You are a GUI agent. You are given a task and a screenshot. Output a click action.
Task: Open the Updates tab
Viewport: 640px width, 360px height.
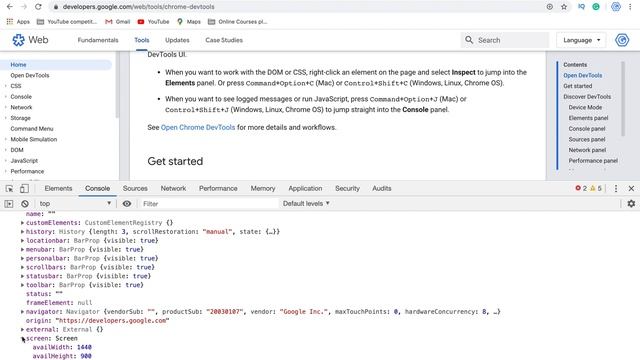click(177, 40)
